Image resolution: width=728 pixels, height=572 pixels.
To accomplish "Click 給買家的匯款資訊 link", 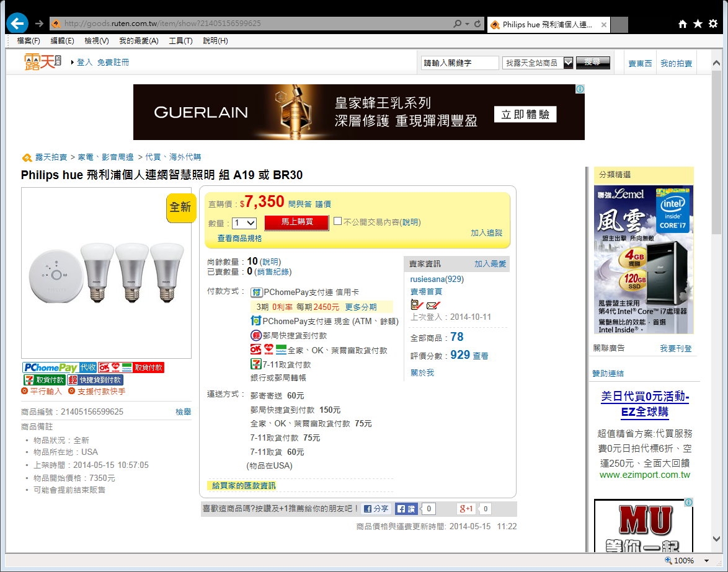I will click(x=244, y=486).
